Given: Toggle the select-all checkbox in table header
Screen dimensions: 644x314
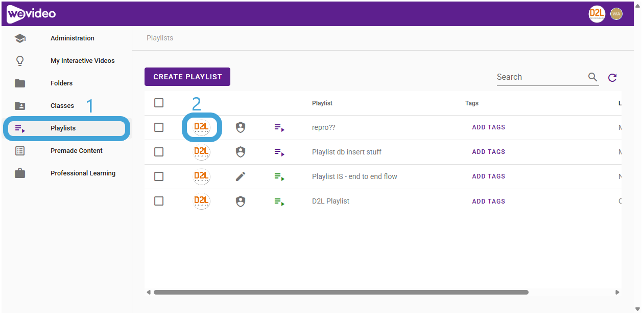Looking at the screenshot, I should (x=159, y=103).
